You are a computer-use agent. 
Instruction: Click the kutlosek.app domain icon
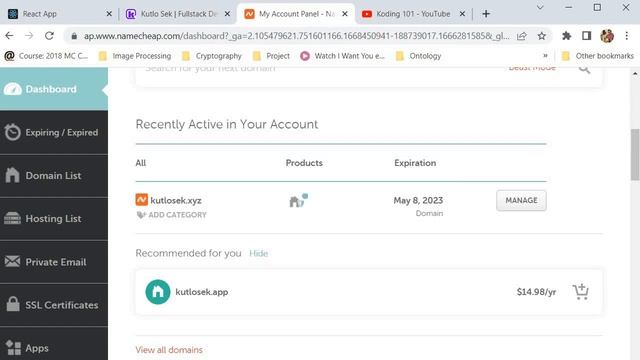click(x=158, y=292)
